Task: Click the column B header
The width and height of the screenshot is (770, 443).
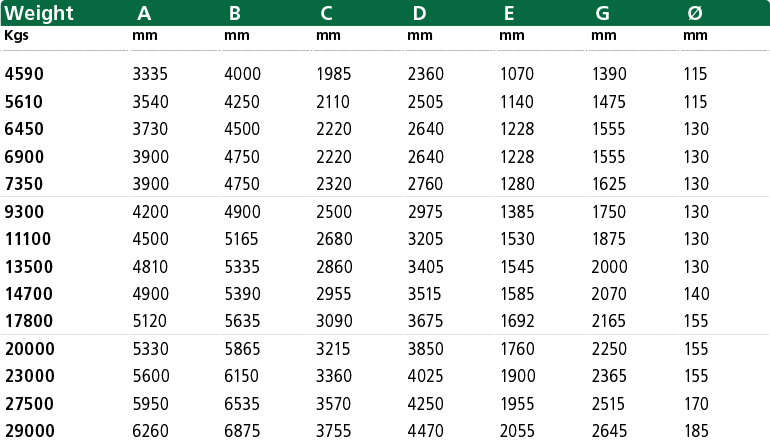Action: click(235, 13)
